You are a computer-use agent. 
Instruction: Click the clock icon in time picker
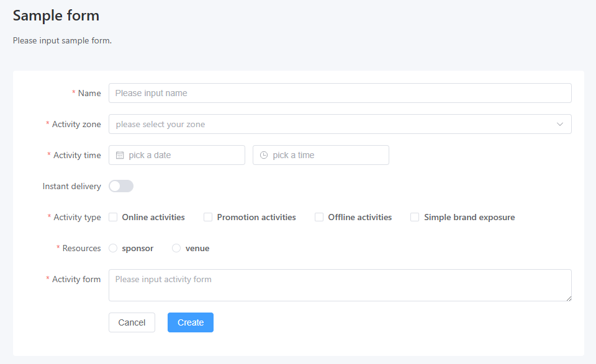[x=264, y=155]
